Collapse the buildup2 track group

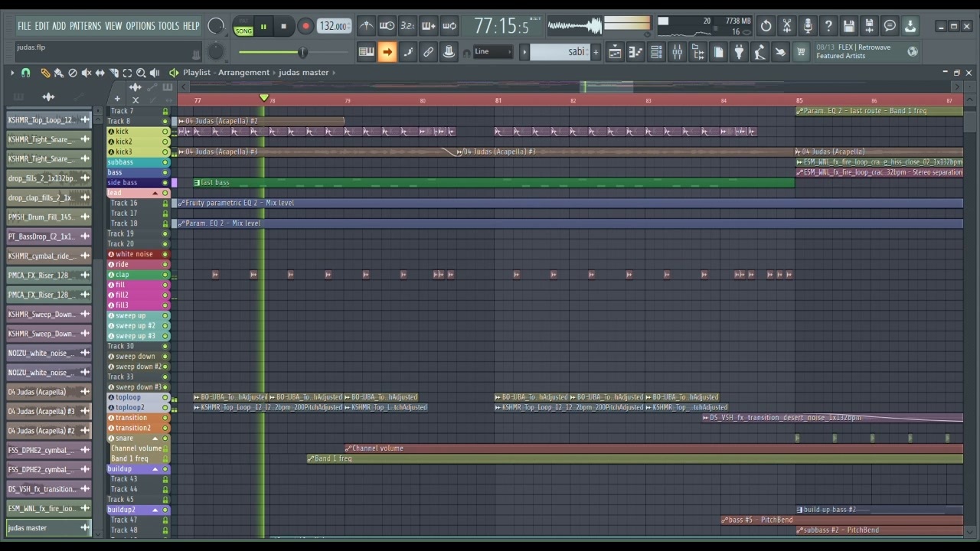[x=155, y=510]
